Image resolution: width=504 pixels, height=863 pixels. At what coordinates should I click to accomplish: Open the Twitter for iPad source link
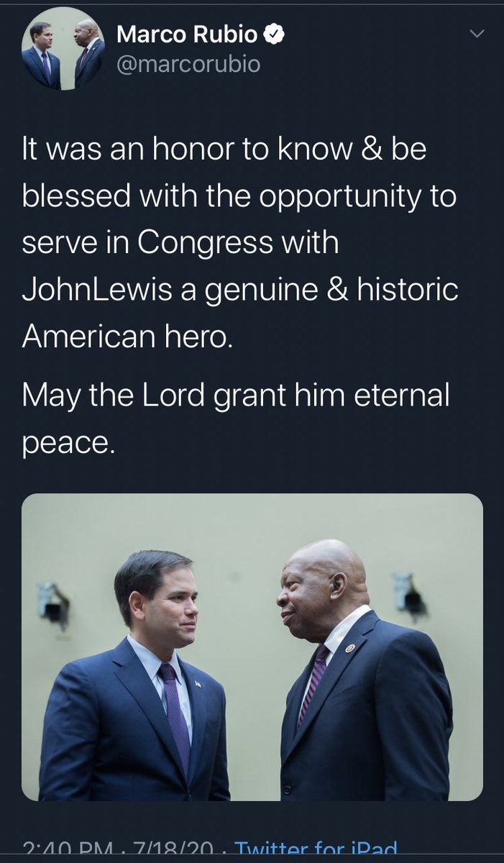pos(318,851)
